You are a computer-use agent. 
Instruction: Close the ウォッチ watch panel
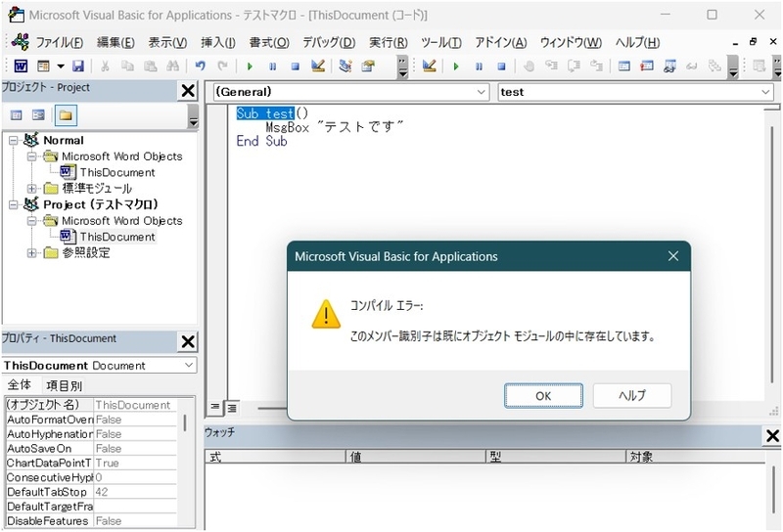click(x=772, y=436)
